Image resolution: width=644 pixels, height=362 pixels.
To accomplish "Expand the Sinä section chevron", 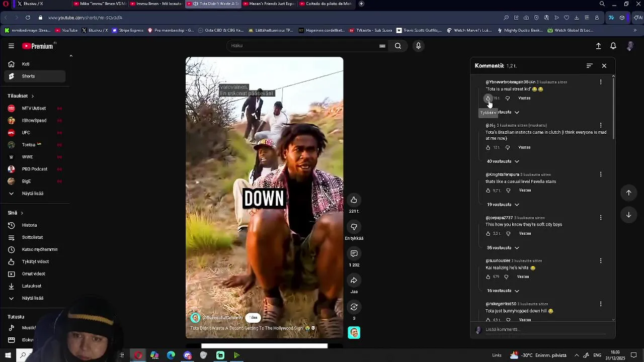I will pos(22,213).
